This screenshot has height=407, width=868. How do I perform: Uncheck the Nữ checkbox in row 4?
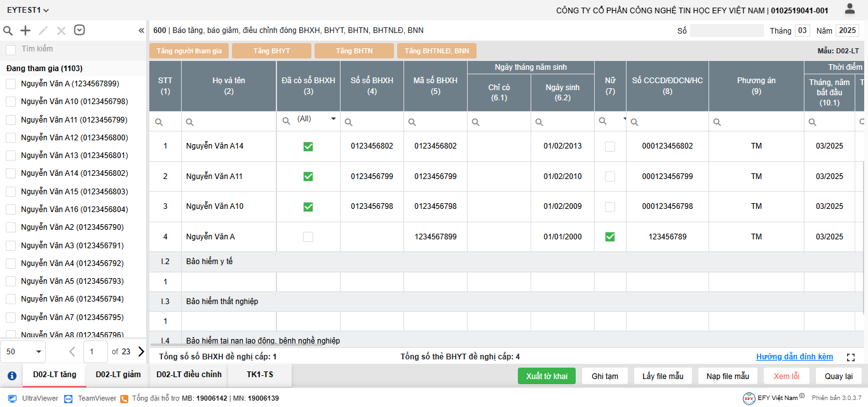click(610, 237)
